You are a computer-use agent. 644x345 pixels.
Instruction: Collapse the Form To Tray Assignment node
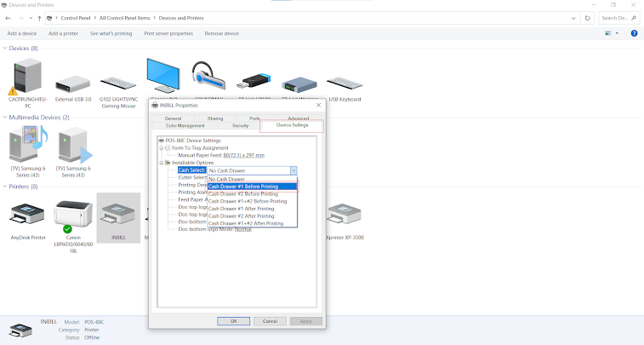point(162,148)
